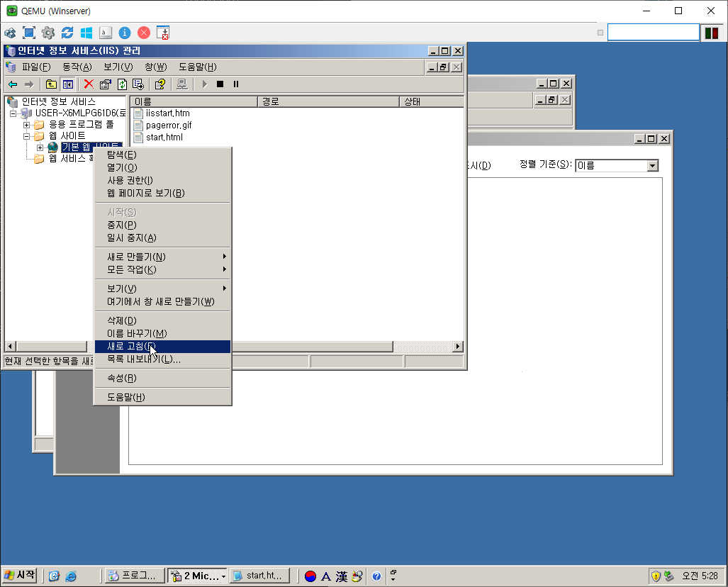This screenshot has height=587, width=728.
Task: Open the 창(W) menu
Action: [155, 67]
